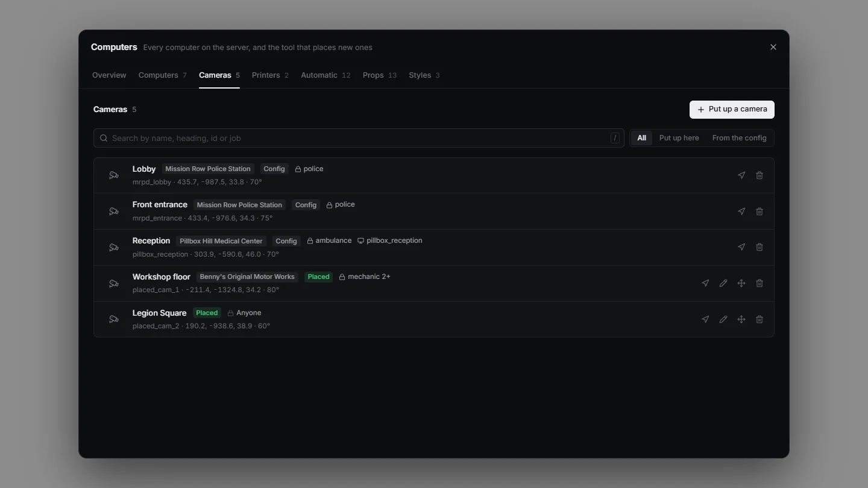Click the Config badge on the Lobby row
868x488 pixels.
pyautogui.click(x=274, y=169)
